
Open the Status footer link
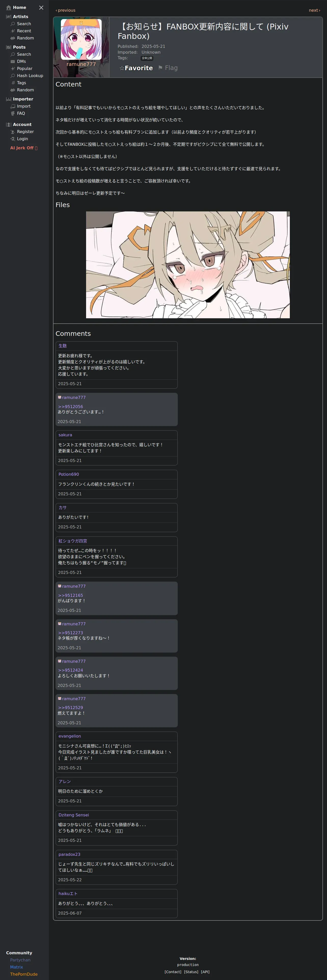pyautogui.click(x=191, y=972)
